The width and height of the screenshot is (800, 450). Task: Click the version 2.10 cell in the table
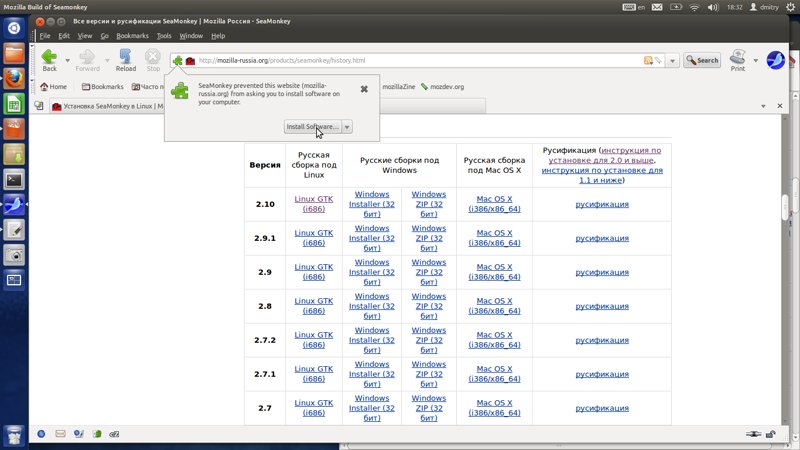(x=265, y=204)
